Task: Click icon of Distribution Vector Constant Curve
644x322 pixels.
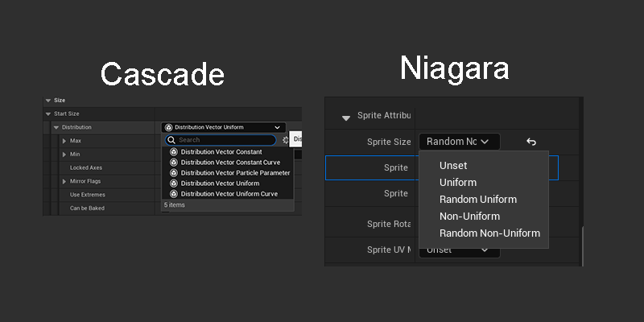Action: 174,163
